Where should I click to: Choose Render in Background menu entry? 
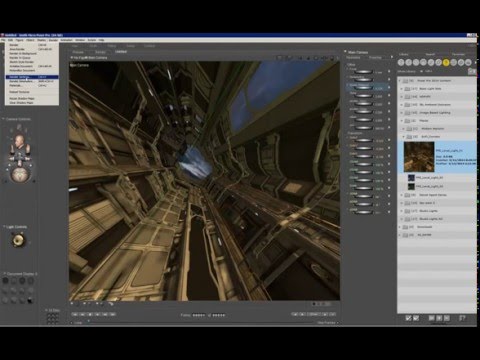pos(32,53)
